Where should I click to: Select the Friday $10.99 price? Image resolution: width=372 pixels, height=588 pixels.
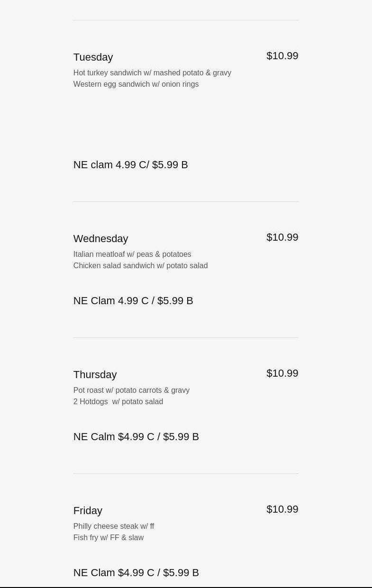(282, 509)
